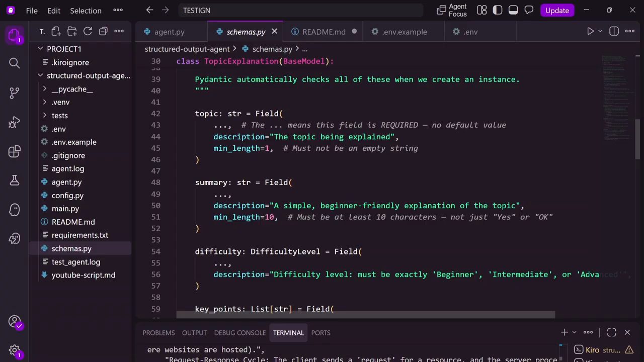Toggle the bottom panel layout button
The image size is (644, 362).
click(513, 10)
